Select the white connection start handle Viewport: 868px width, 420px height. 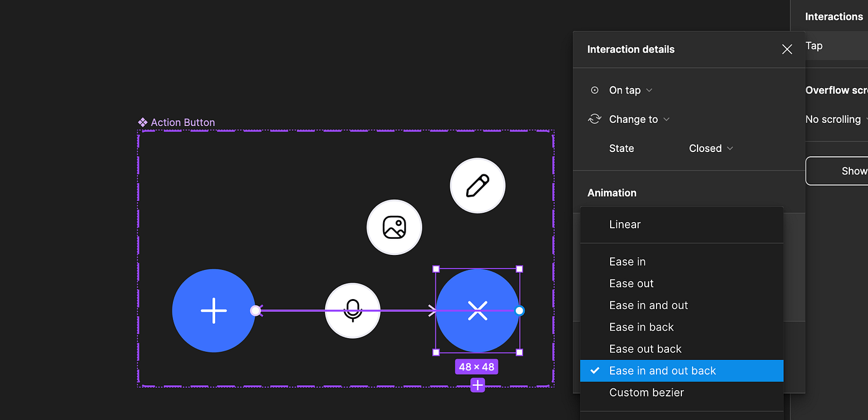click(x=255, y=311)
